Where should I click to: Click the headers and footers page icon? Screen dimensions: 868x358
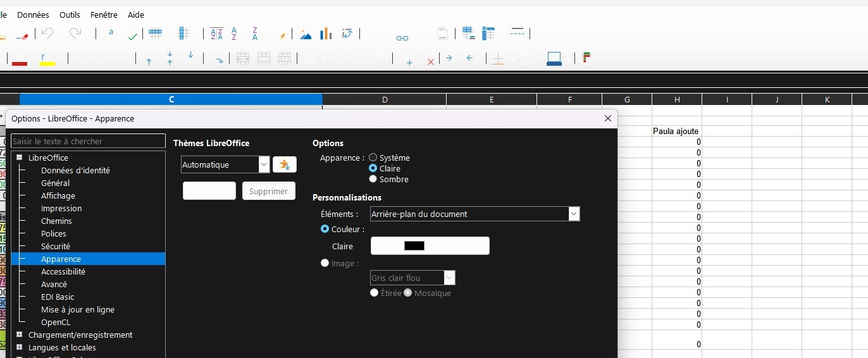pos(443,34)
